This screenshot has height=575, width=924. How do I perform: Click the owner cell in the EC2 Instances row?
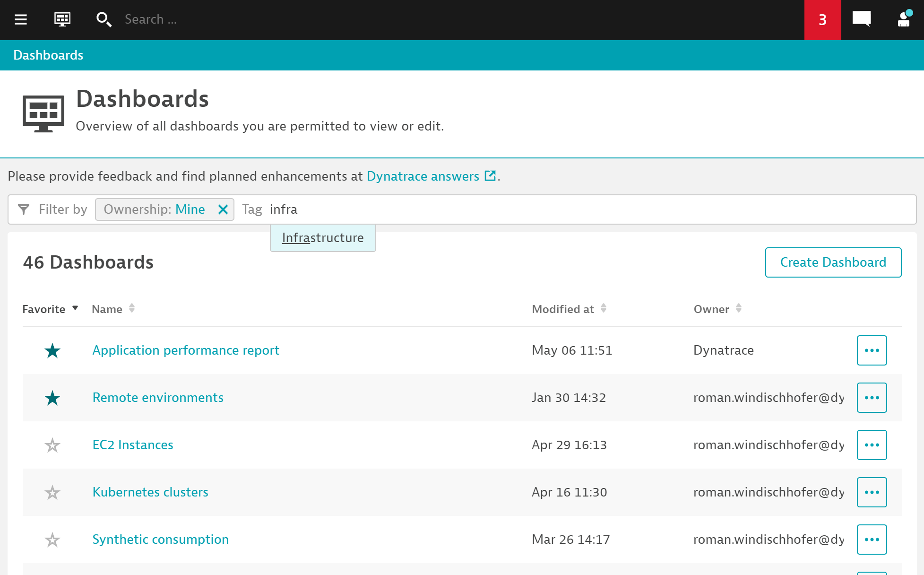tap(769, 445)
